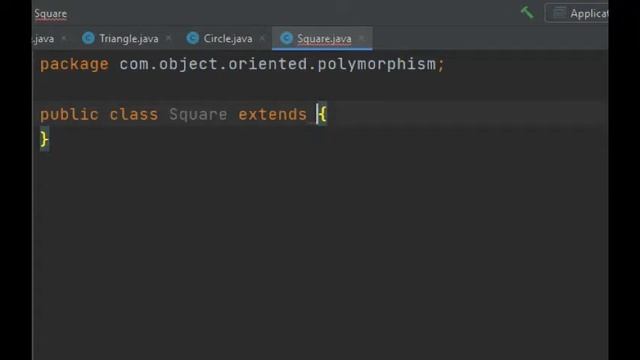Image resolution: width=640 pixels, height=360 pixels.
Task: Click the extends keyword
Action: [273, 114]
